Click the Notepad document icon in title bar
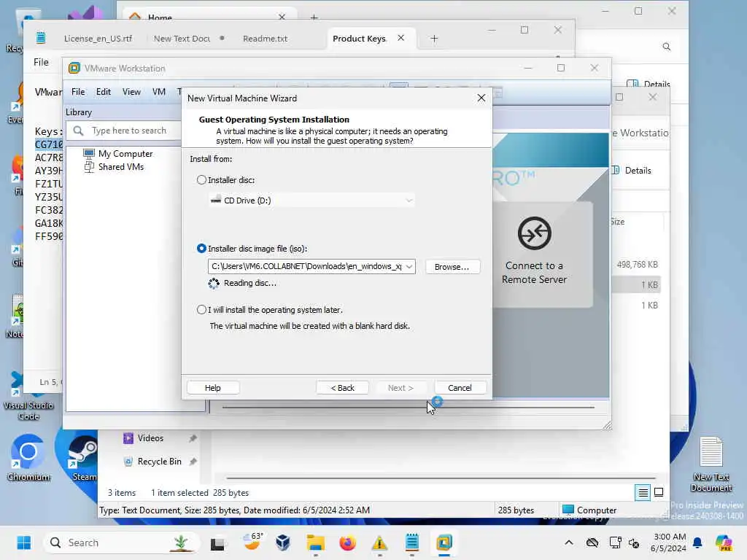 click(x=41, y=38)
